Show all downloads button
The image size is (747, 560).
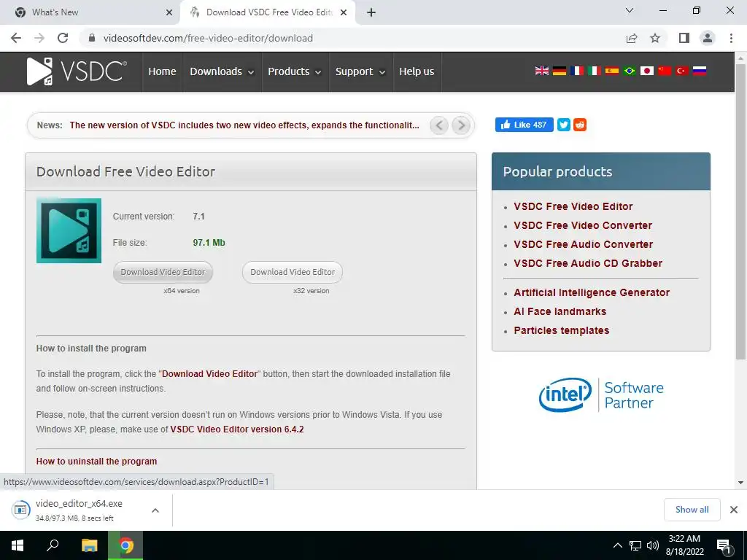[x=692, y=510]
